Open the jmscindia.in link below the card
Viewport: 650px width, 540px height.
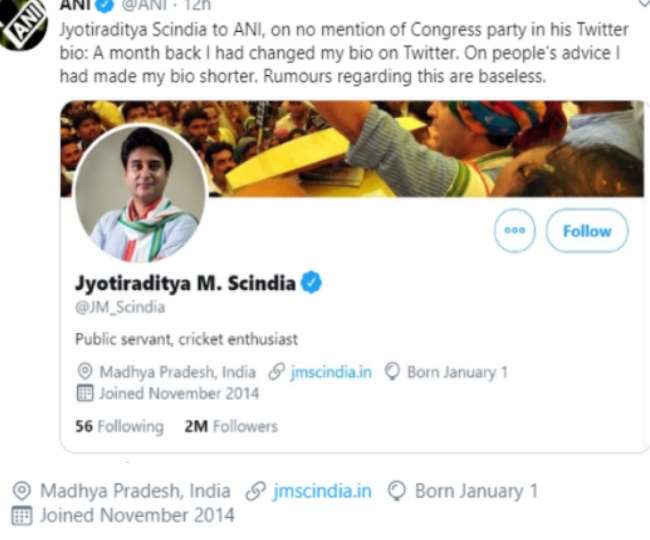pyautogui.click(x=322, y=491)
